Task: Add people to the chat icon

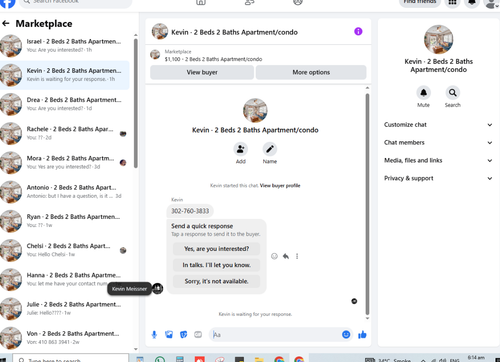Action: pos(240,149)
